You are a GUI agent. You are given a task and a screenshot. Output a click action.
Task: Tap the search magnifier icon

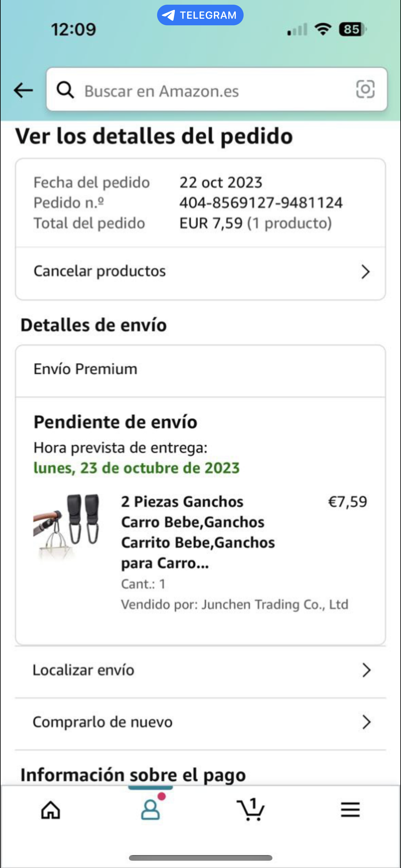click(65, 90)
